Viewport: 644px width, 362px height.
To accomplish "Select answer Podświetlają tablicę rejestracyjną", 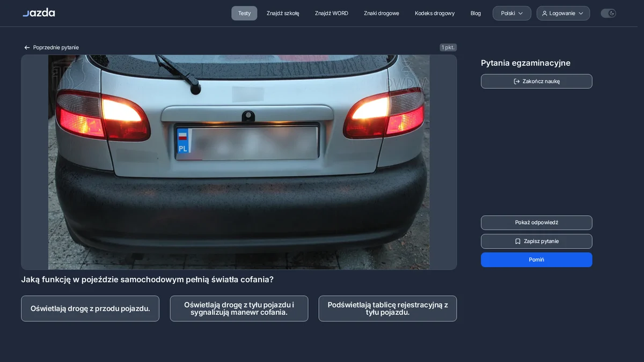I will click(x=387, y=308).
